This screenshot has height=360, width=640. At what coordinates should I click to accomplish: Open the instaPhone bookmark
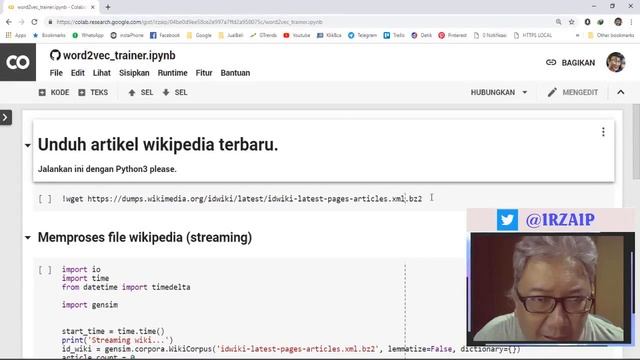(x=127, y=36)
